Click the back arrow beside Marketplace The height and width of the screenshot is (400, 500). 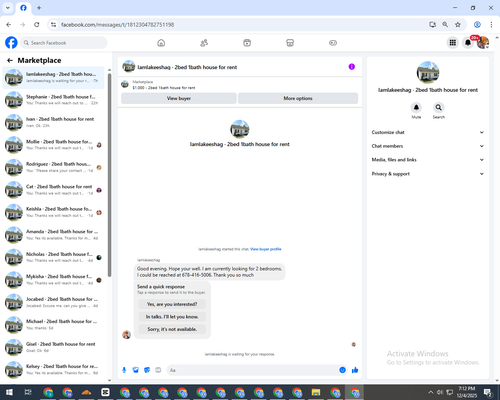coord(10,60)
